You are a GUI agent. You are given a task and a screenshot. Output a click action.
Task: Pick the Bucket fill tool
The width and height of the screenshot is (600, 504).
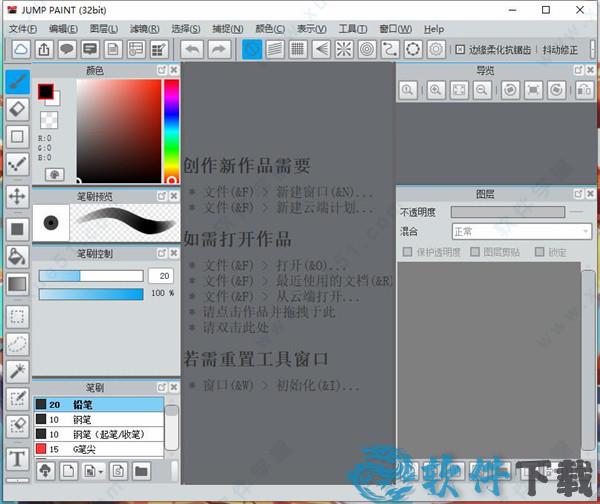coord(17,256)
